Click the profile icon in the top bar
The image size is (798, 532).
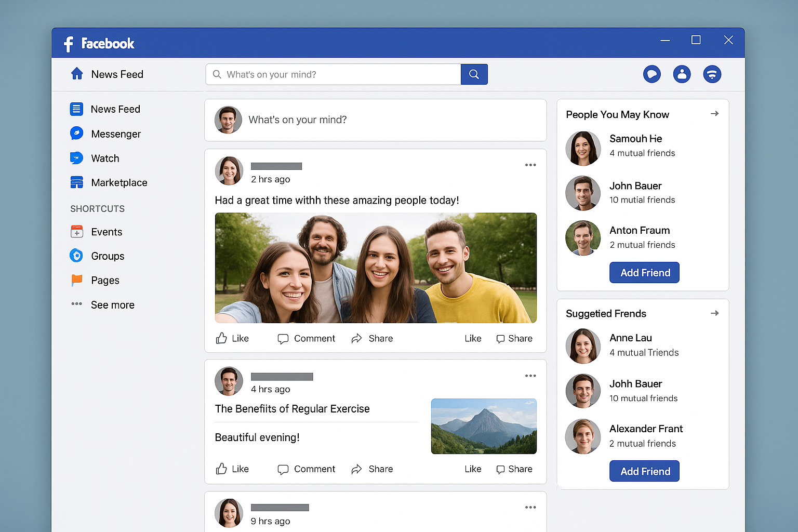(x=682, y=74)
